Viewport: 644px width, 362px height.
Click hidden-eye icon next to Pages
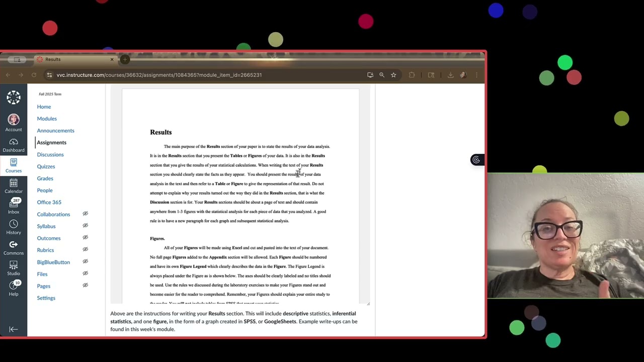[86, 285]
